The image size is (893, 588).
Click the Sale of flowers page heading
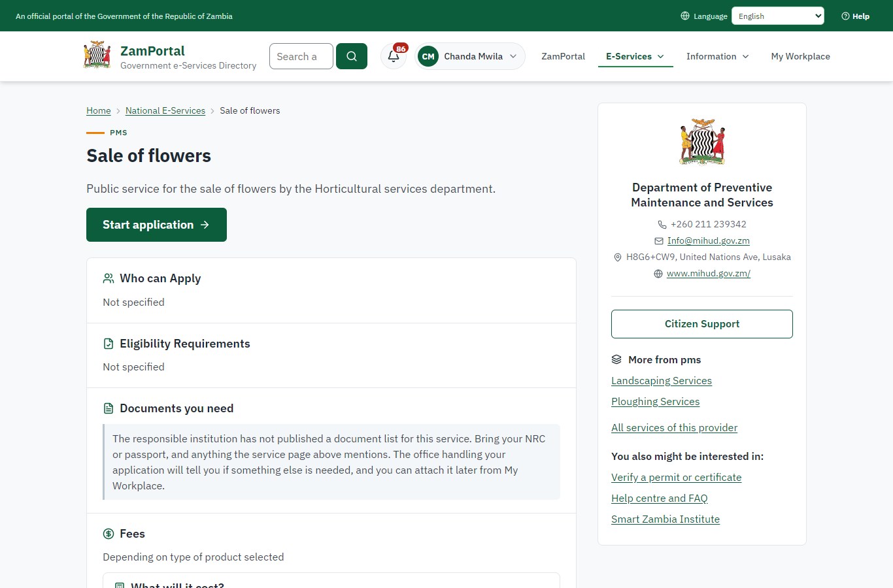(x=149, y=155)
